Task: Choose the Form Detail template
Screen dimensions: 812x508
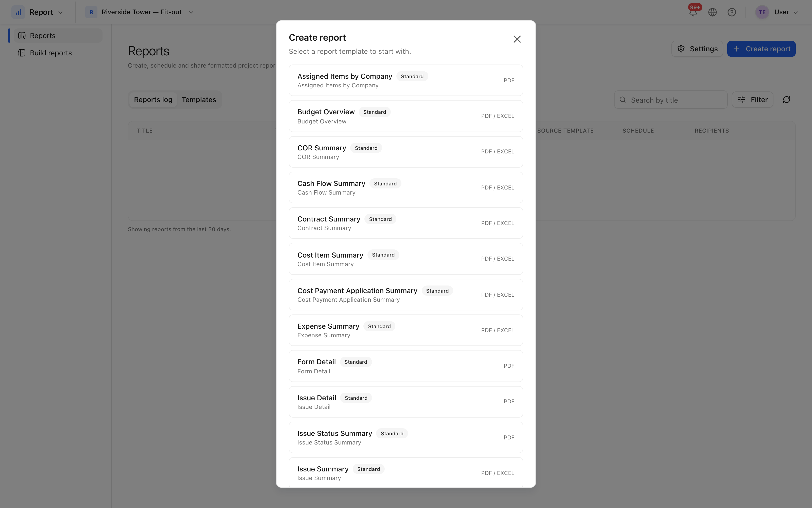Action: point(406,366)
